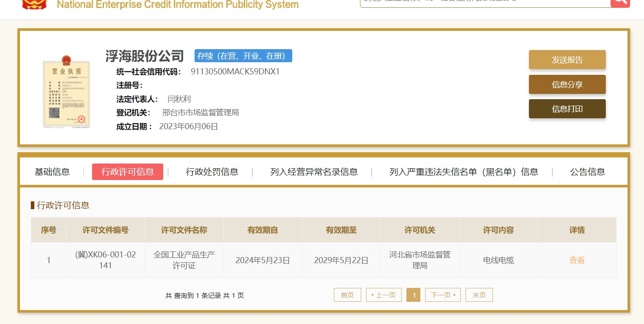Viewport: 644px width, 324px height.
Task: Click the company name 浮海股份公司
Action: [145, 56]
